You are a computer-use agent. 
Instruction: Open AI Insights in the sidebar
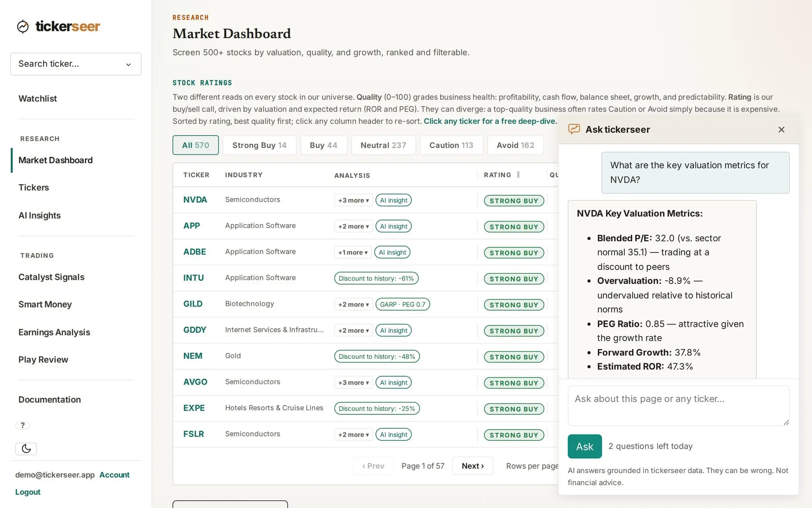click(40, 216)
